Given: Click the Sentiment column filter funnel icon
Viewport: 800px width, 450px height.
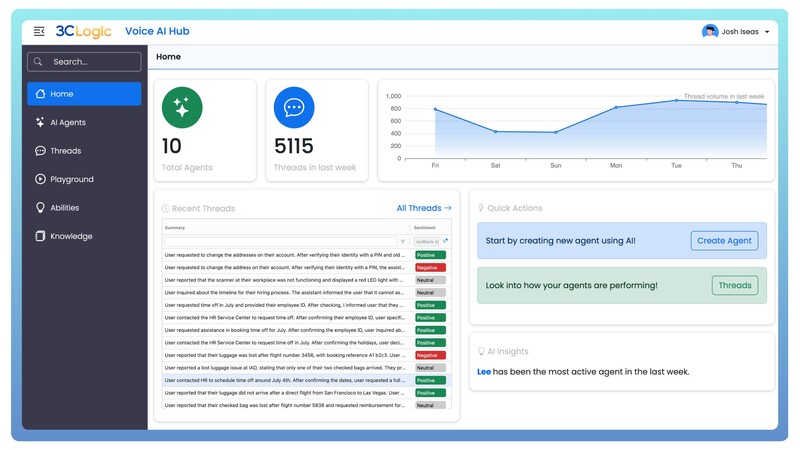Looking at the screenshot, I should click(x=446, y=241).
